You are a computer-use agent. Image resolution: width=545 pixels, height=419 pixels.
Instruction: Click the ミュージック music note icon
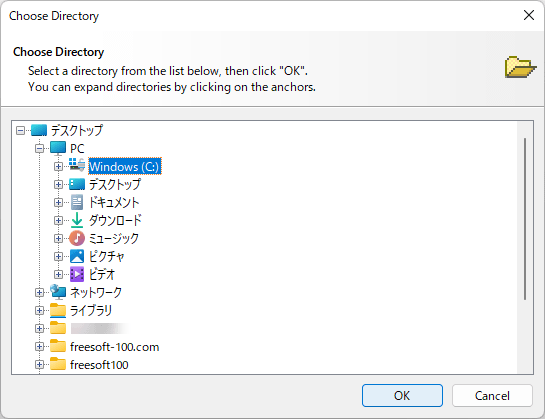click(x=77, y=239)
